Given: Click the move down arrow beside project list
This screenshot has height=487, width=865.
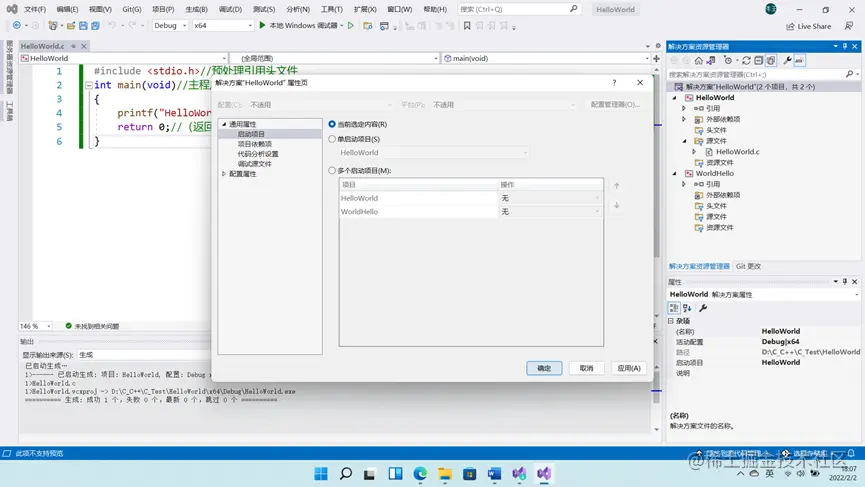Looking at the screenshot, I should coord(617,205).
